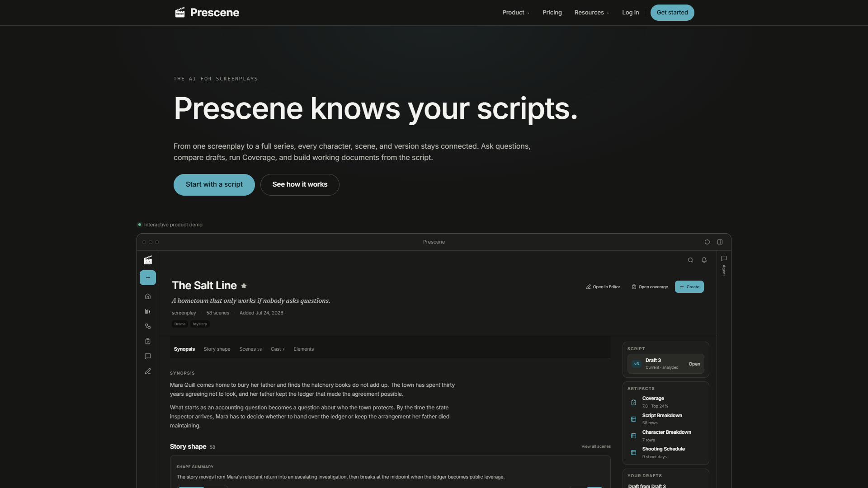This screenshot has width=868, height=488.
Task: Switch to the Scenes tab
Action: point(250,349)
